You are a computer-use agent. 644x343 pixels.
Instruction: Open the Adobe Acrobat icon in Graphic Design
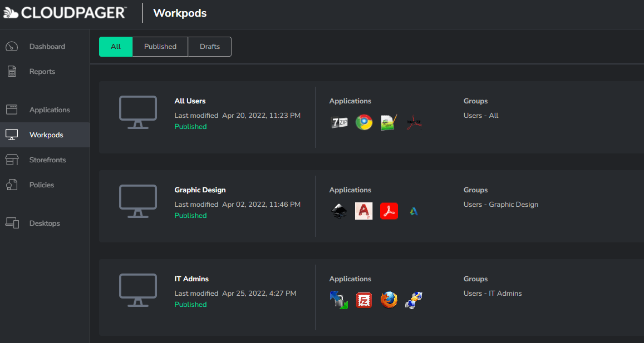point(389,211)
